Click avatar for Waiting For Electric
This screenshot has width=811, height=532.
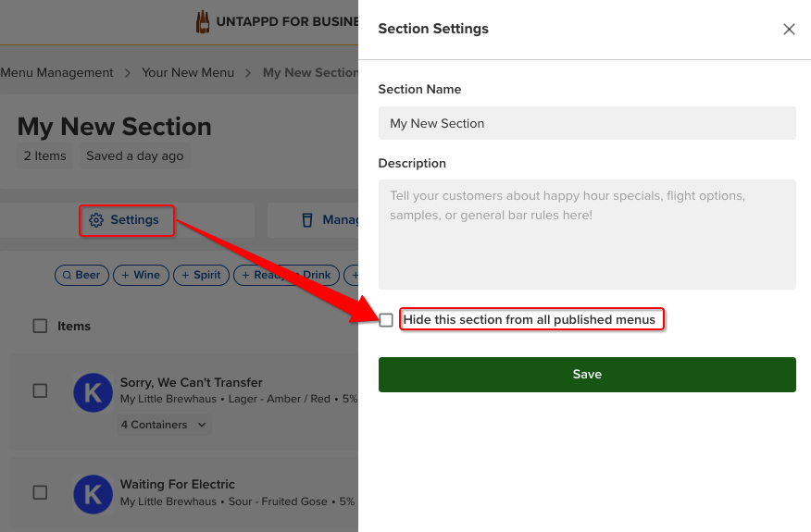93,495
